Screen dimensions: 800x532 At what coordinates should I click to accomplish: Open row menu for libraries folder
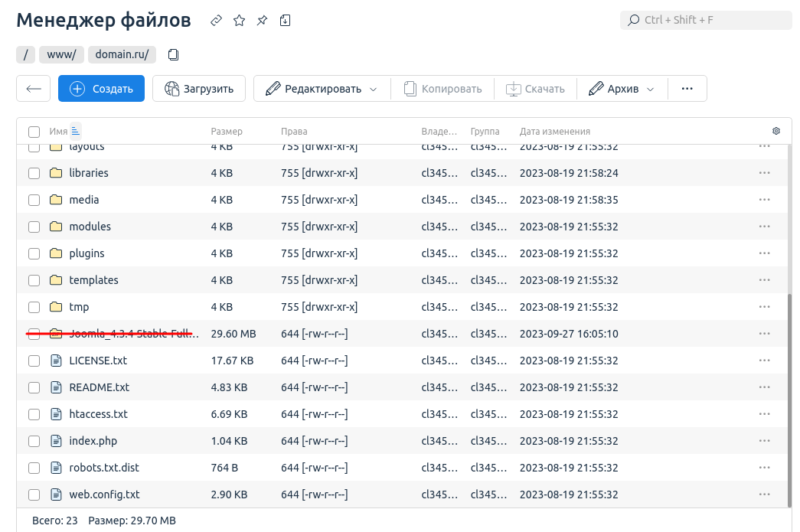(x=764, y=173)
